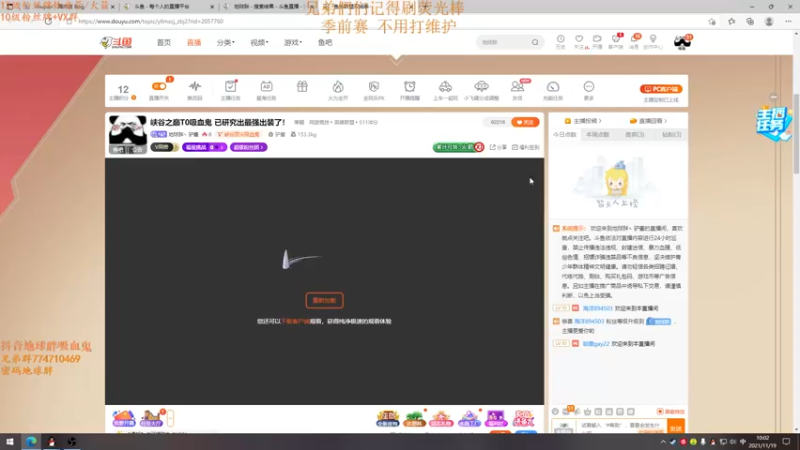The width and height of the screenshot is (800, 450).
Task: Open the user avatar in header
Action: coord(682,42)
